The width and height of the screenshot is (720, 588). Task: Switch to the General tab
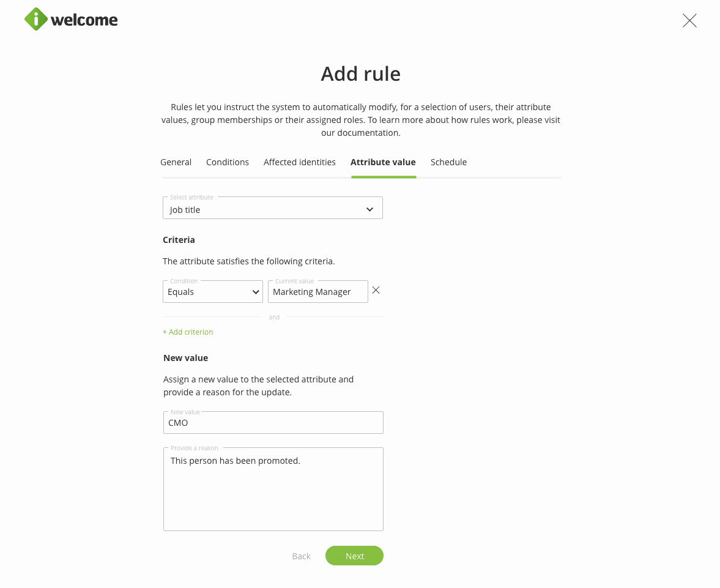(176, 162)
